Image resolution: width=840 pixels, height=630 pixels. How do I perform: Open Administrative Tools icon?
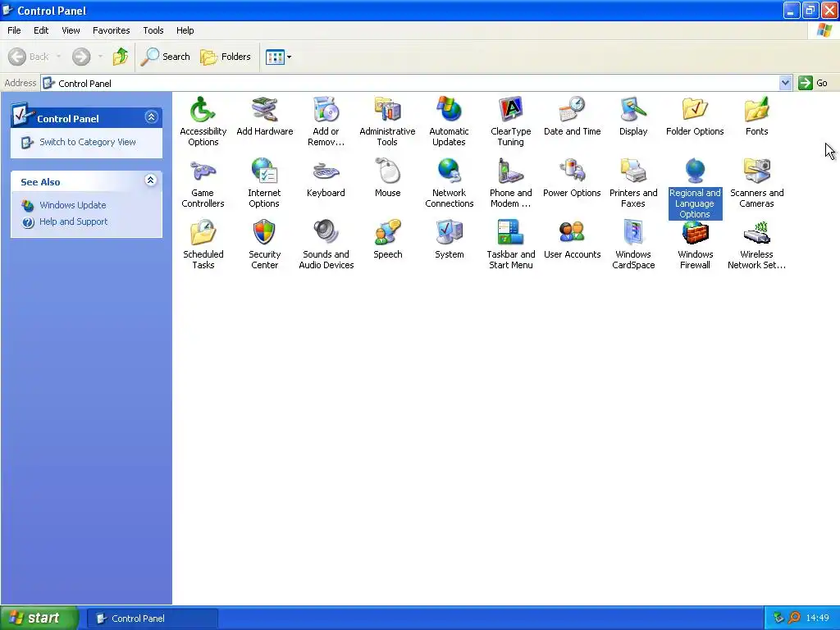click(387, 109)
